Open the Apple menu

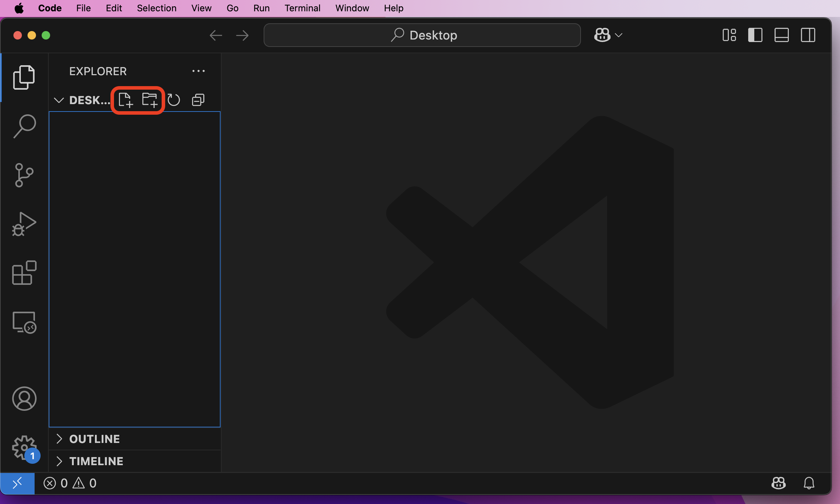[x=19, y=8]
